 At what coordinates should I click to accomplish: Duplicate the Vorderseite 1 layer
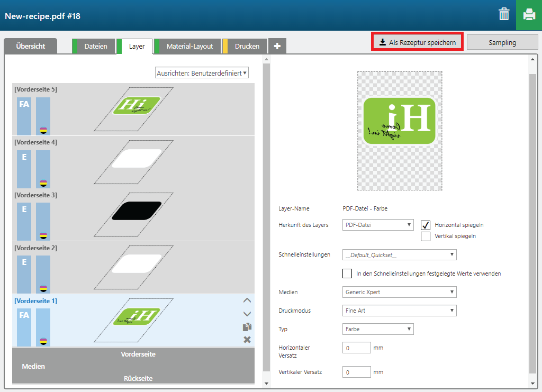tap(247, 327)
